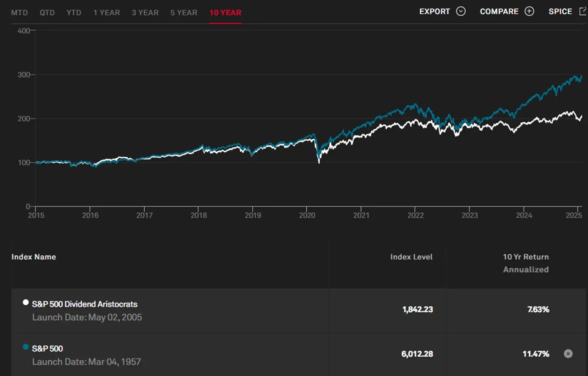The height and width of the screenshot is (376, 588).
Task: Click the 200 y-axis label
Action: pyautogui.click(x=24, y=119)
